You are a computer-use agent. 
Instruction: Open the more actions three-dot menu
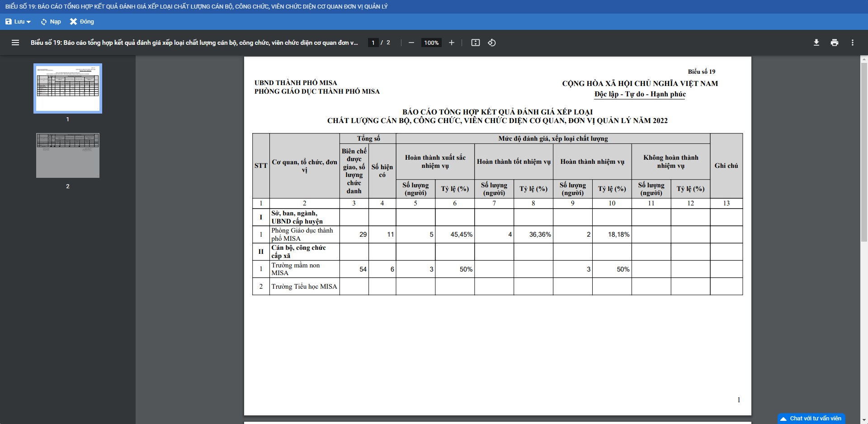pyautogui.click(x=852, y=43)
